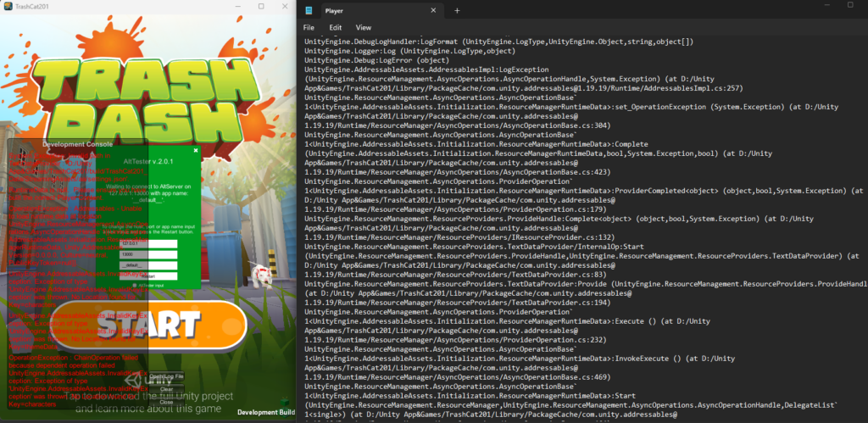Close the AltTester v.2.0.1 popup
The image size is (868, 423).
[x=196, y=150]
